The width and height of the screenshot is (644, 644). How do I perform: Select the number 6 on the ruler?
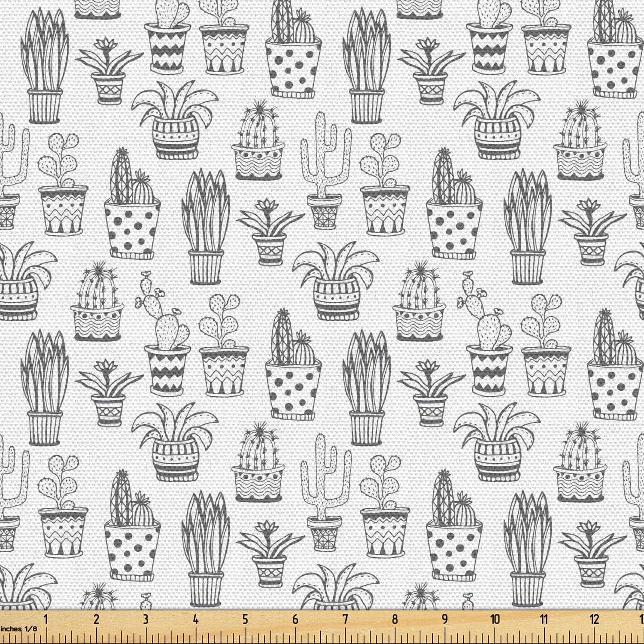[x=295, y=619]
